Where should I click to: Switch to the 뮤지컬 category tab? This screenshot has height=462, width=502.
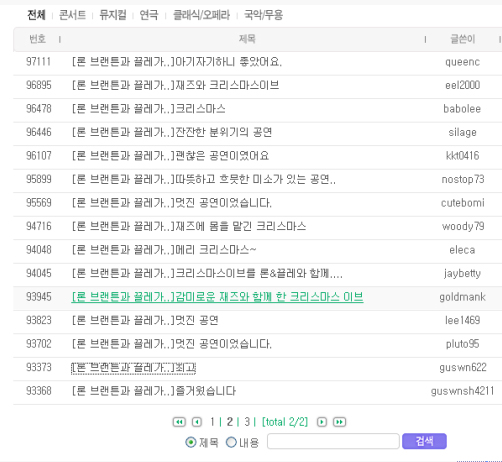113,15
